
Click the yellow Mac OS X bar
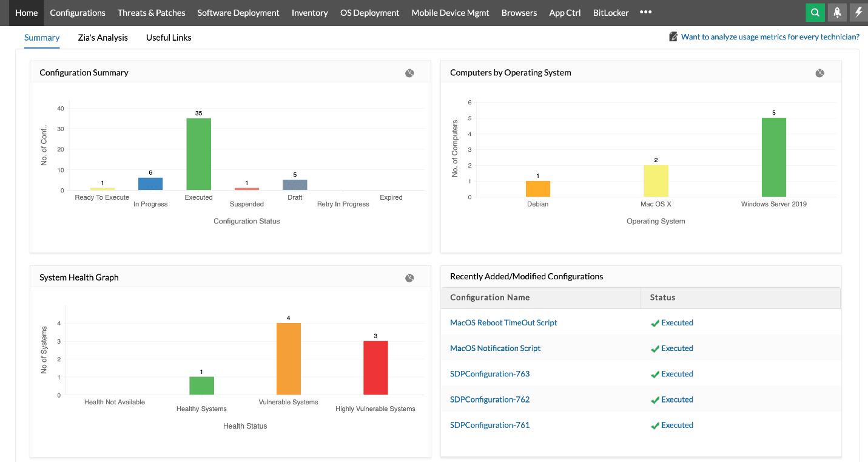pyautogui.click(x=656, y=181)
